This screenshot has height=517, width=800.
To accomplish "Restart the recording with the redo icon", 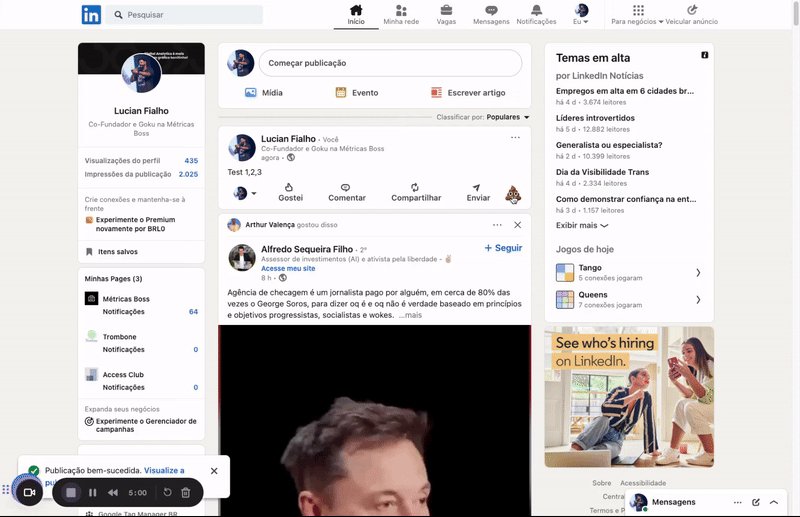I will [x=167, y=493].
